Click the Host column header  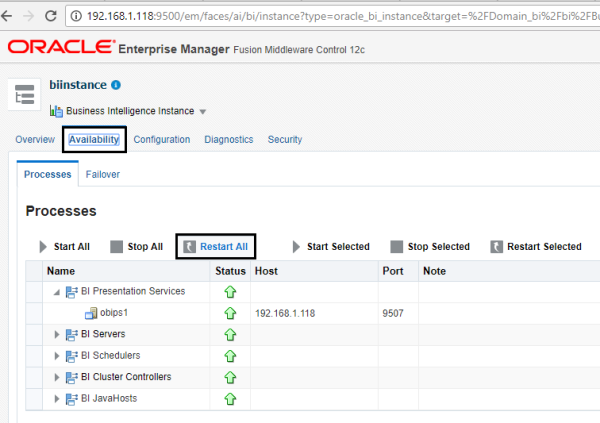pyautogui.click(x=314, y=271)
